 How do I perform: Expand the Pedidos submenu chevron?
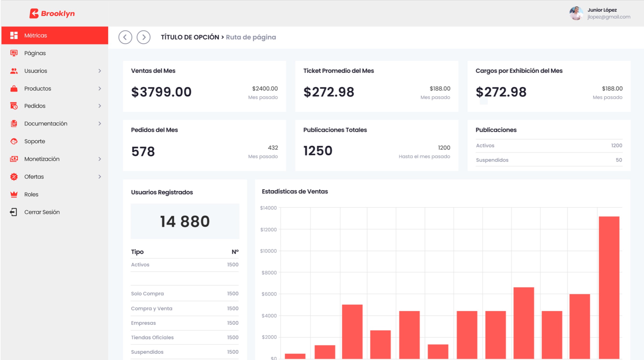pyautogui.click(x=100, y=106)
